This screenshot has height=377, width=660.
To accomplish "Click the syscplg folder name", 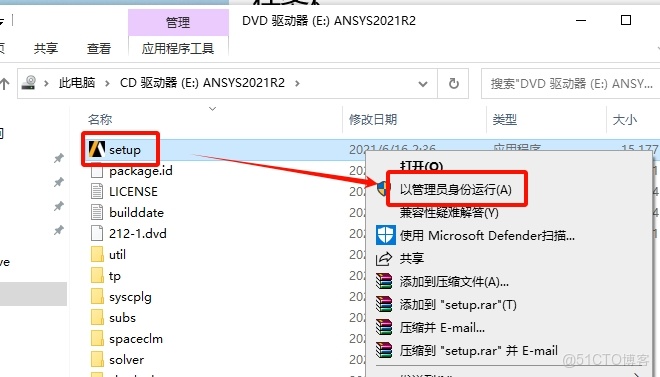I will tap(130, 297).
